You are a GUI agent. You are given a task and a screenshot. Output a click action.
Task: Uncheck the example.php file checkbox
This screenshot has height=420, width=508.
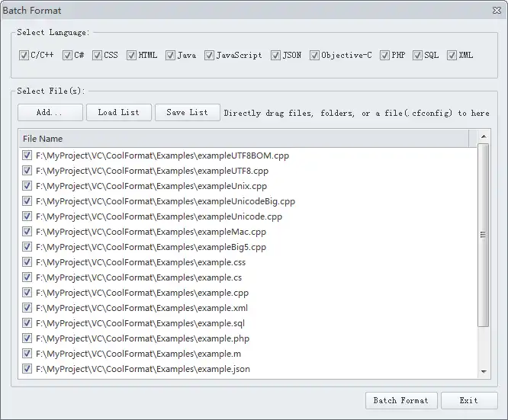pyautogui.click(x=27, y=338)
